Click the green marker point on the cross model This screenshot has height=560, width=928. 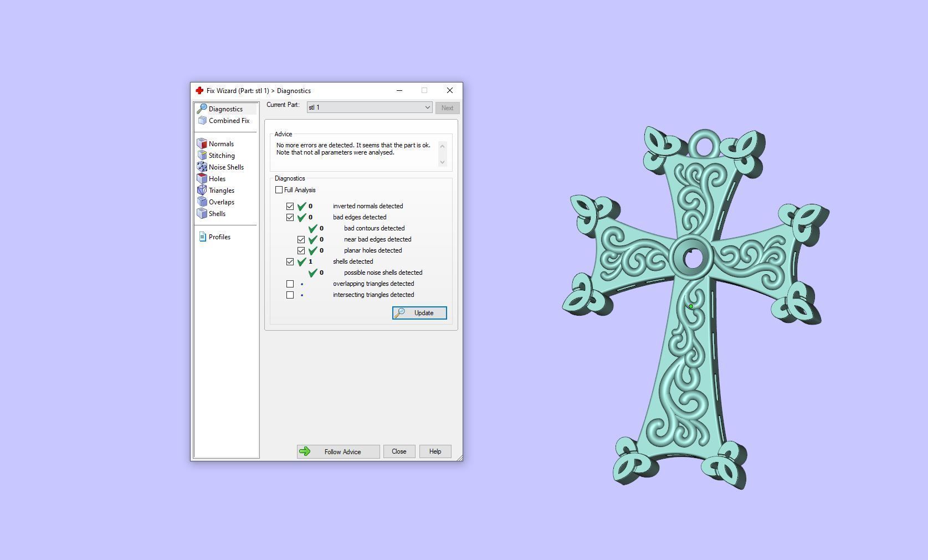(691, 306)
